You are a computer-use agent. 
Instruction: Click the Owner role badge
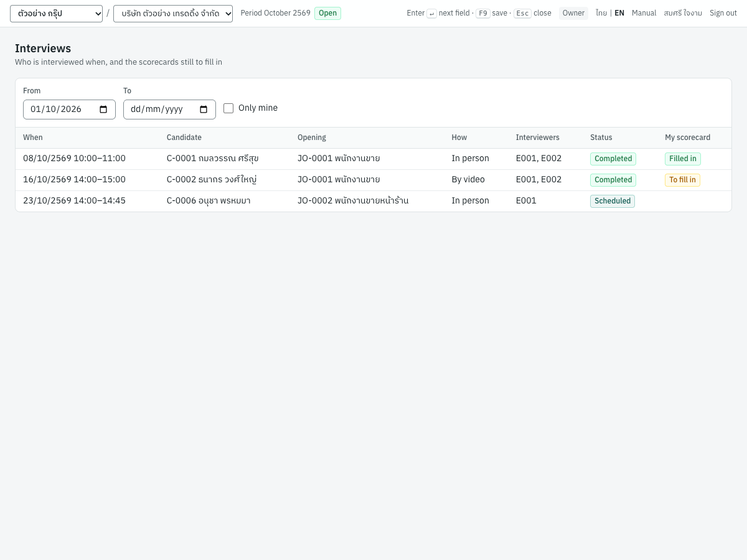pyautogui.click(x=573, y=13)
